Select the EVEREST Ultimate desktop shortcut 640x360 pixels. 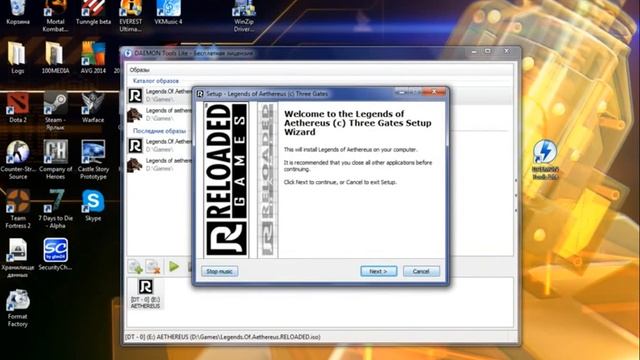pyautogui.click(x=131, y=16)
